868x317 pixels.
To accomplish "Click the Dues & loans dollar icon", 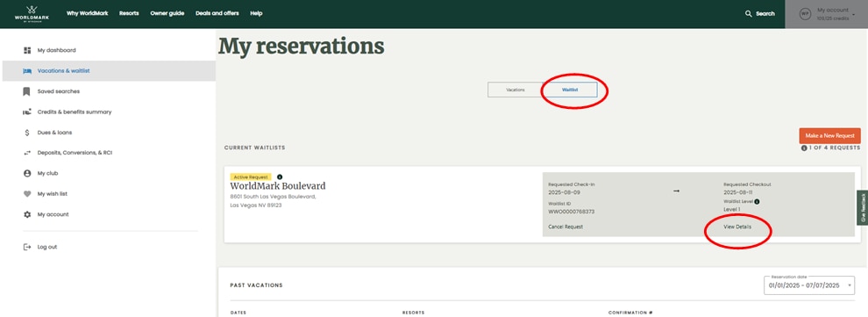I will pyautogui.click(x=26, y=133).
